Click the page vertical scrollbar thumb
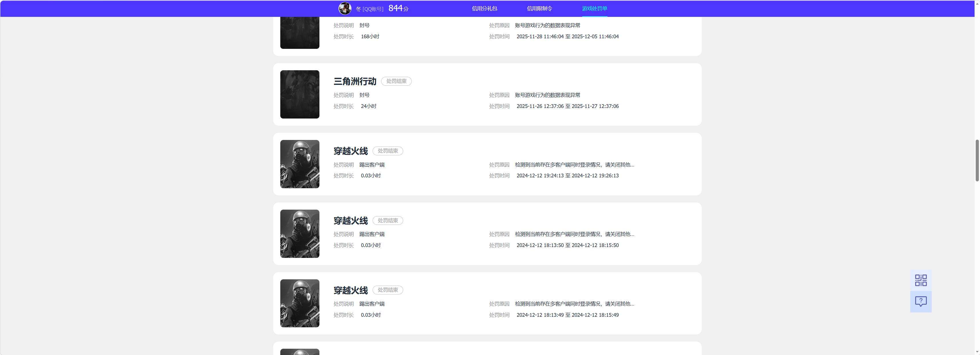Image resolution: width=980 pixels, height=355 pixels. [x=977, y=161]
